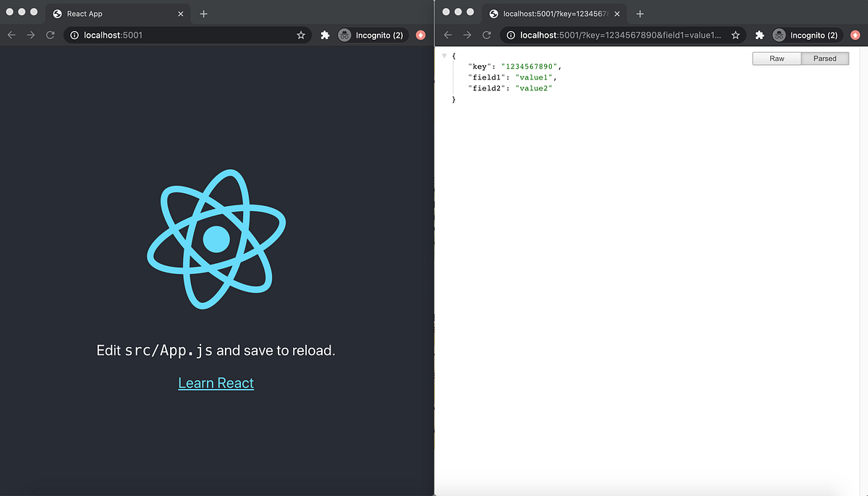Click the back arrow in the right browser
The width and height of the screenshot is (868, 496).
tap(447, 34)
